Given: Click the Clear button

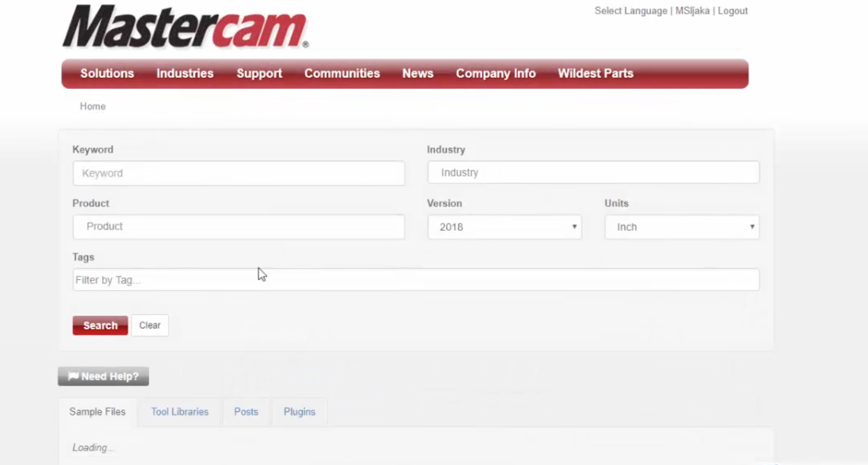Looking at the screenshot, I should pyautogui.click(x=150, y=326).
